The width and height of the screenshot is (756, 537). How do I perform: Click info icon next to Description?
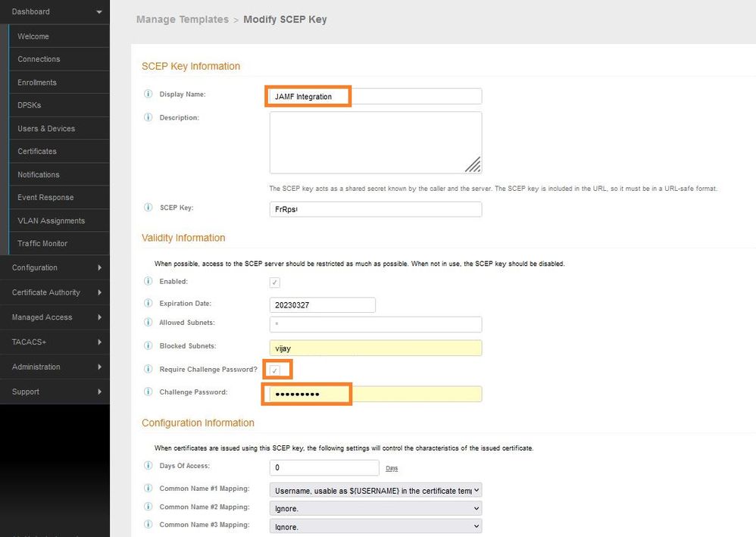tap(148, 117)
